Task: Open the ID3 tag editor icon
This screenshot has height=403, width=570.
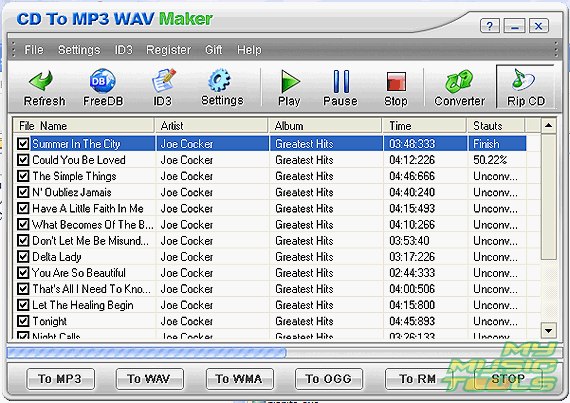Action: tap(163, 80)
